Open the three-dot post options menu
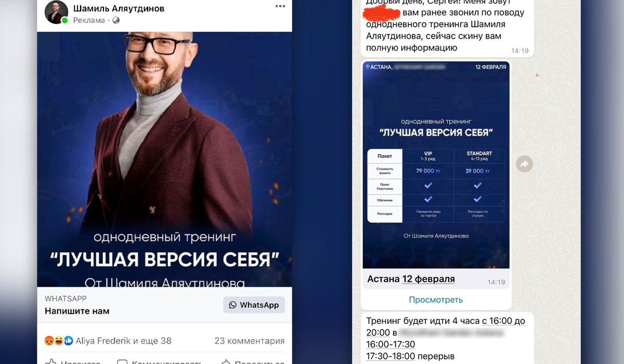The image size is (624, 364). coord(280,6)
